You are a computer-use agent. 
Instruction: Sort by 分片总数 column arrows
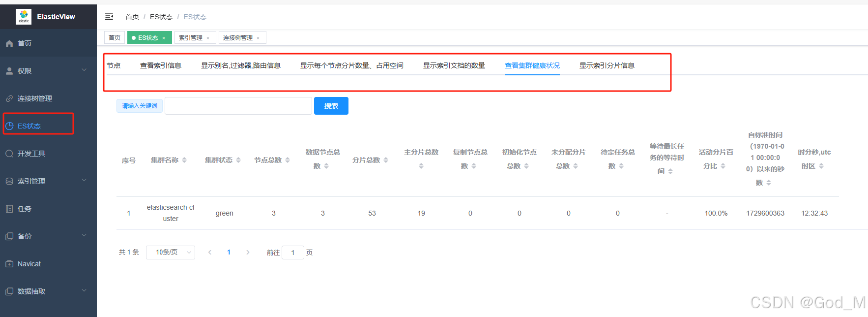(x=386, y=160)
